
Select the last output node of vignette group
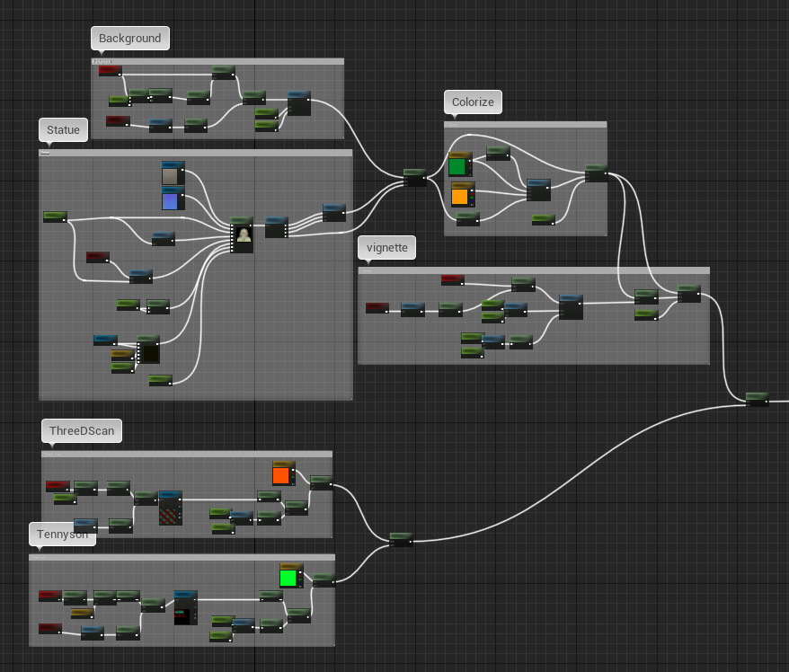[689, 294]
